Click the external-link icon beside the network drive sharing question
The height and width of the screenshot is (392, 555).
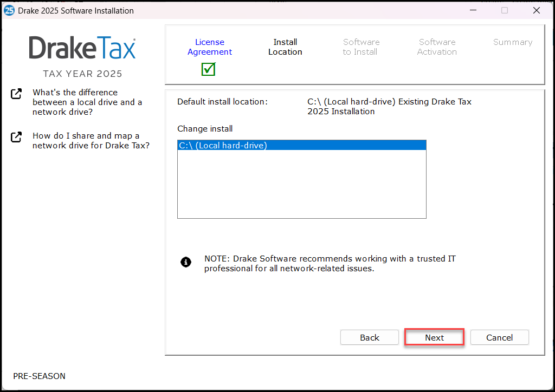(16, 137)
